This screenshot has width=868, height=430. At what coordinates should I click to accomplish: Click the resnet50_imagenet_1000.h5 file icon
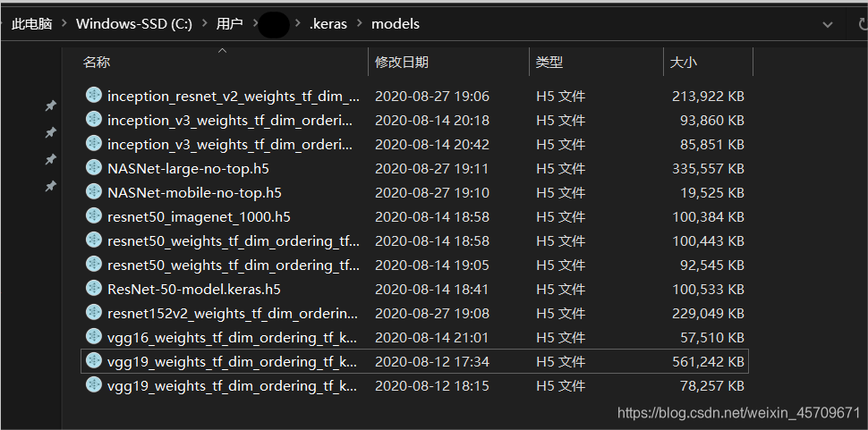(x=94, y=215)
